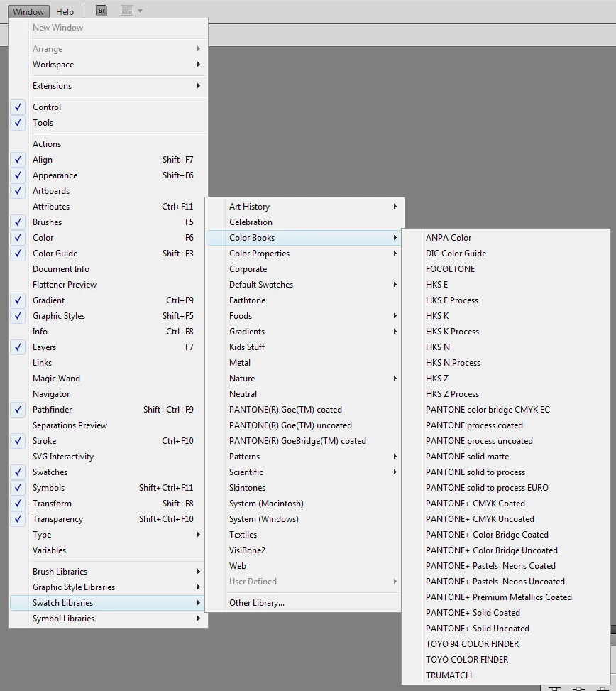This screenshot has height=691, width=616.
Task: Hide the Brushes panel
Action: click(x=108, y=222)
